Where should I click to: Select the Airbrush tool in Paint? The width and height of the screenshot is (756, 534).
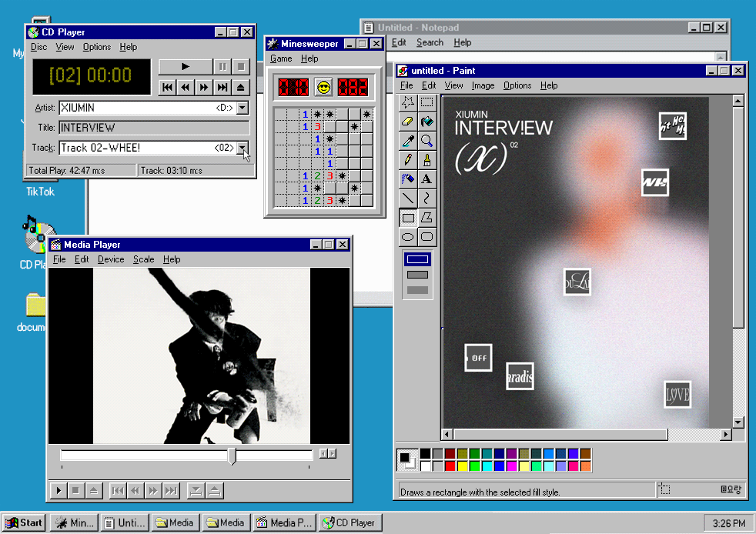point(408,179)
